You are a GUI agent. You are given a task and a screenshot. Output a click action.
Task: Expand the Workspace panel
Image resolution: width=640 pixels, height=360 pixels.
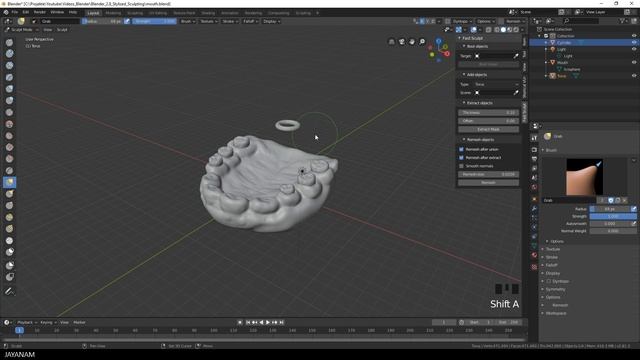point(556,313)
